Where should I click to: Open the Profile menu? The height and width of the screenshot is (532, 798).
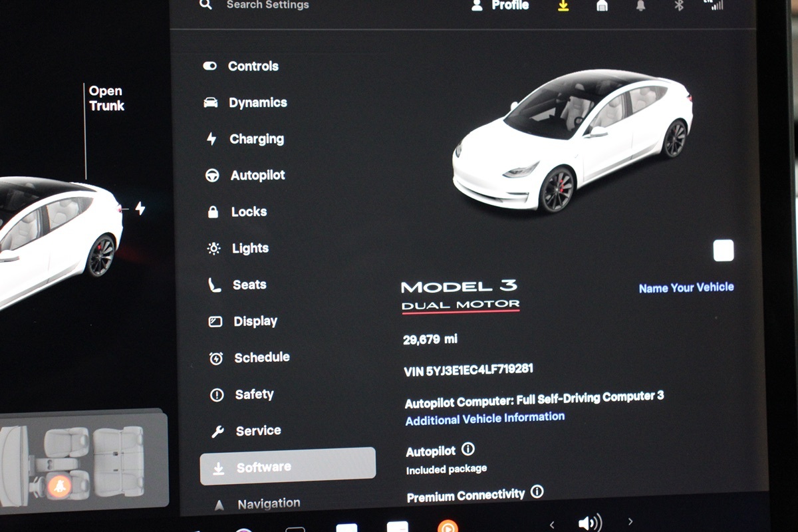pyautogui.click(x=501, y=5)
